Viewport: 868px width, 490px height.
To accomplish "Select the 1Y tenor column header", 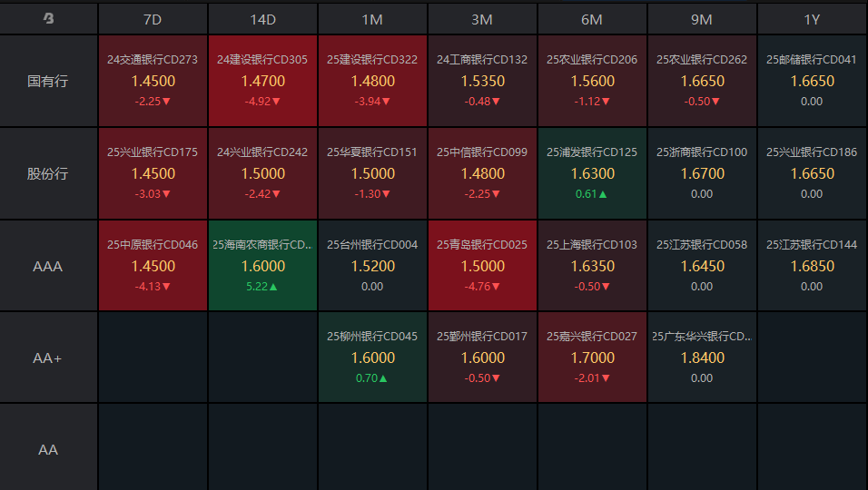I will coord(812,19).
